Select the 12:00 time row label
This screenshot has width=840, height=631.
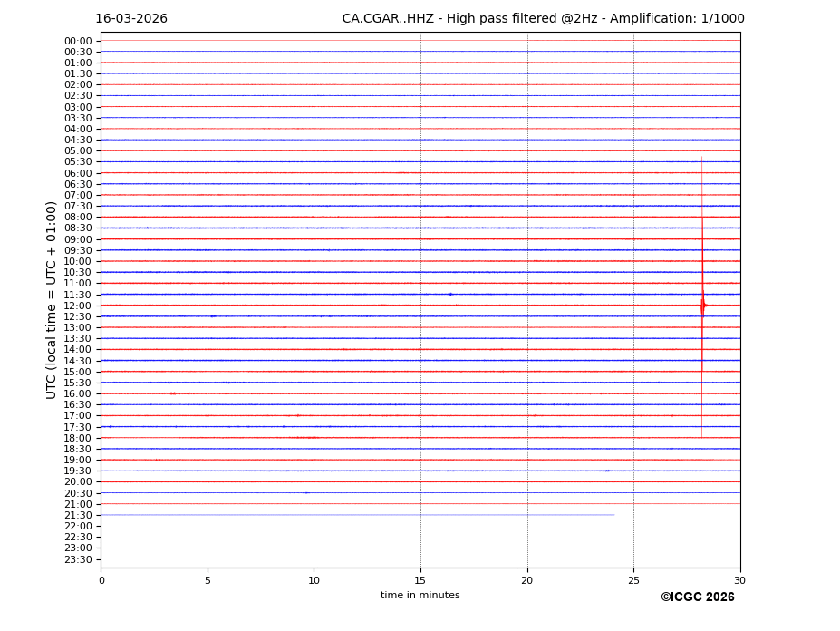(78, 306)
